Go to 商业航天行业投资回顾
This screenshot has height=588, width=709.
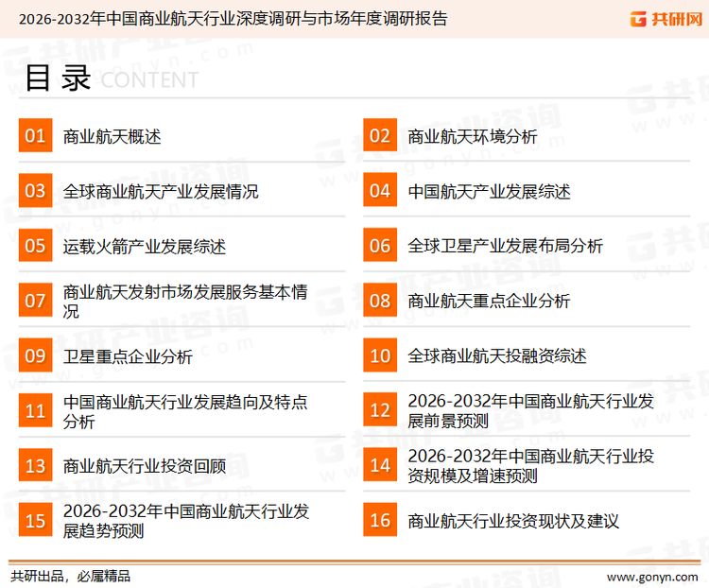coord(145,466)
